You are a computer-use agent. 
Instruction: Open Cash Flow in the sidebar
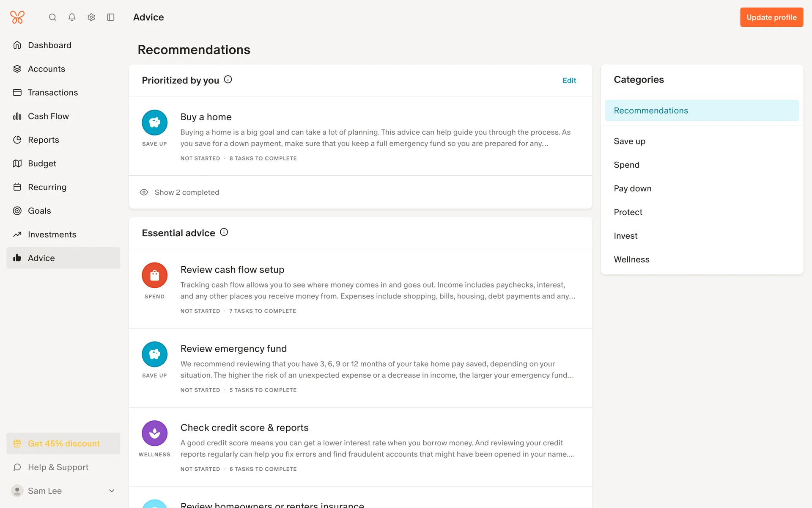point(48,116)
